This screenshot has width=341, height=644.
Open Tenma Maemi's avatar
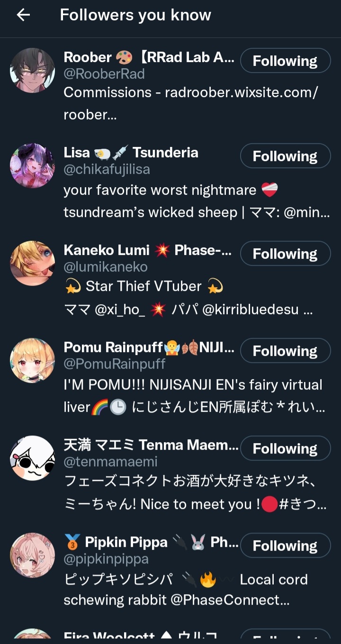[x=32, y=458]
